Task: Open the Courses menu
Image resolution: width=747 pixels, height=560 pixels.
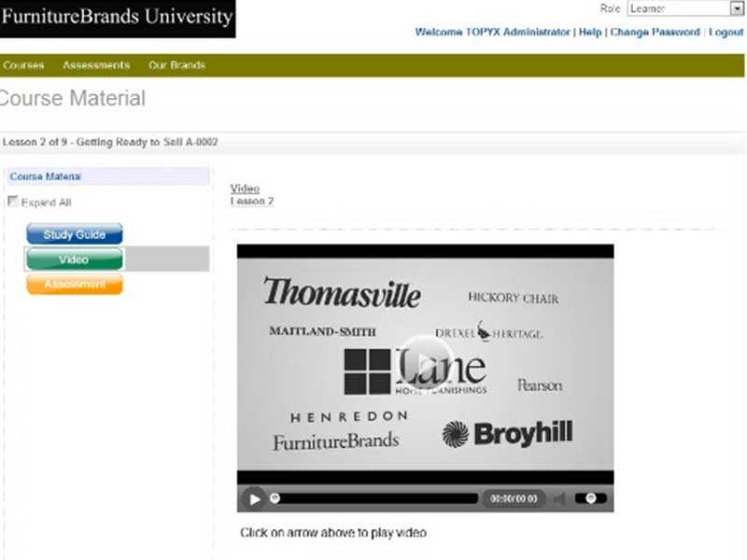Action: (23, 65)
